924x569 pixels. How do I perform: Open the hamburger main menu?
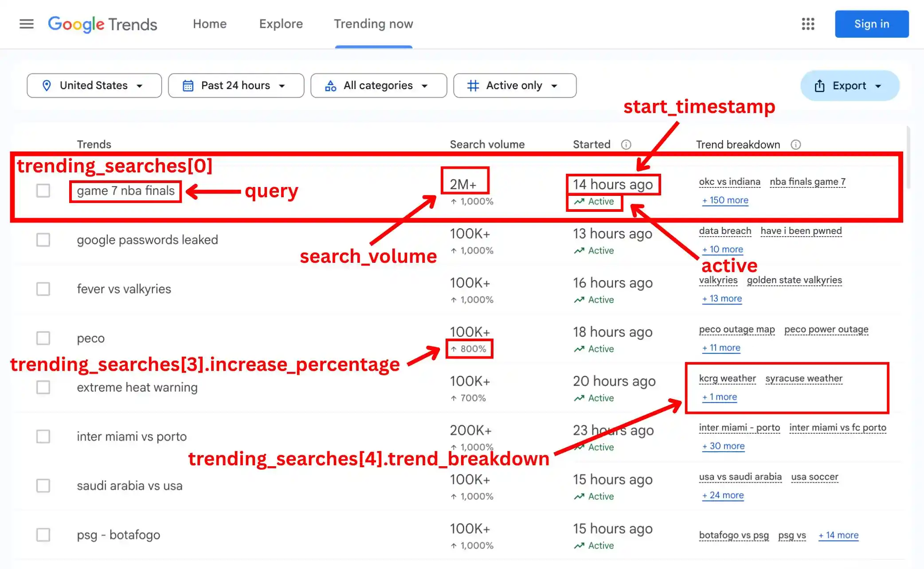click(27, 24)
